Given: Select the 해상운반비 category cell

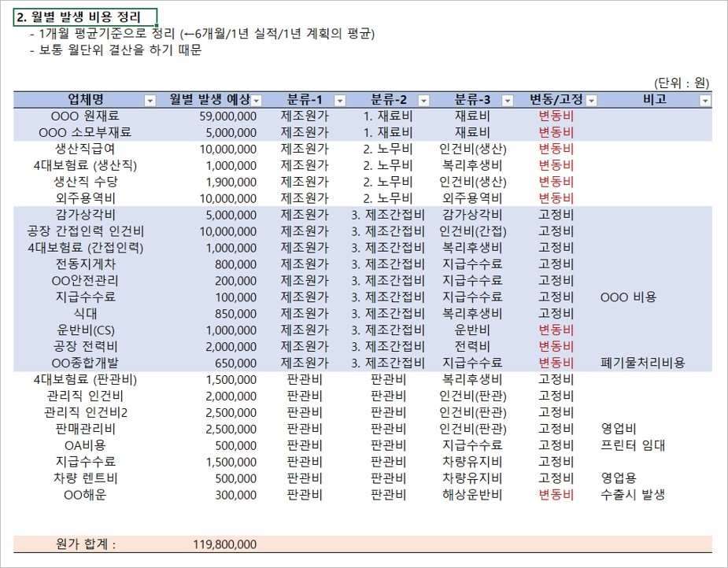Looking at the screenshot, I should click(x=472, y=495).
